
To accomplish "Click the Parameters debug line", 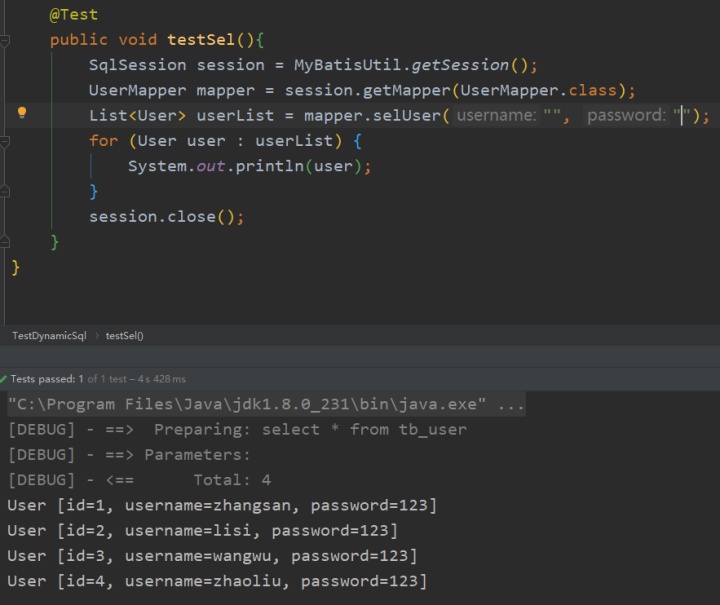I will pyautogui.click(x=129, y=455).
